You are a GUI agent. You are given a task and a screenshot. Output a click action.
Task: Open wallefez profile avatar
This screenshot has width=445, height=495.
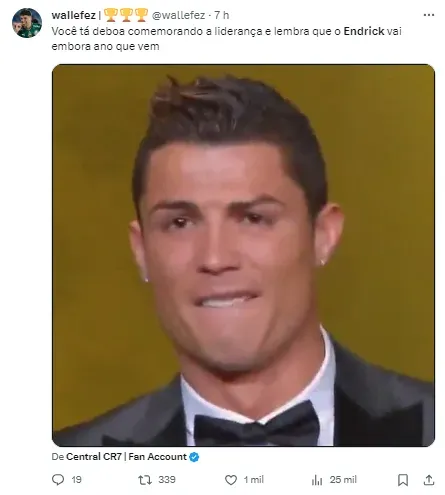pyautogui.click(x=27, y=23)
